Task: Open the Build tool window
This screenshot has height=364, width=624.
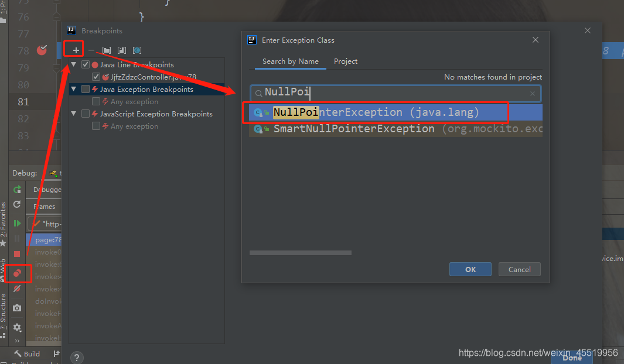Action: tap(27, 353)
